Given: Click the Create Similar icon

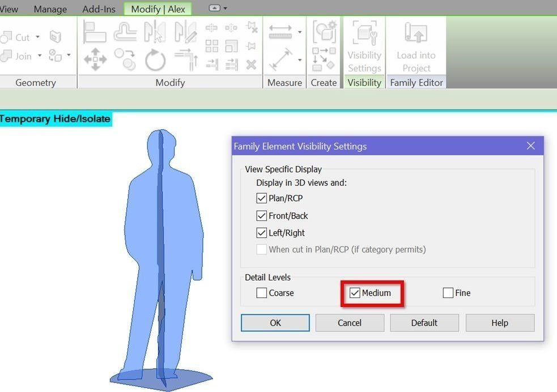Looking at the screenshot, I should tap(324, 59).
